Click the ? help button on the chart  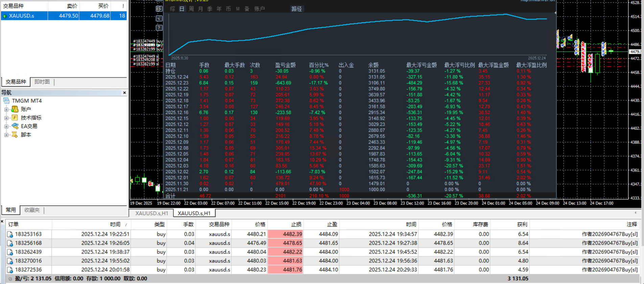pyautogui.click(x=159, y=28)
